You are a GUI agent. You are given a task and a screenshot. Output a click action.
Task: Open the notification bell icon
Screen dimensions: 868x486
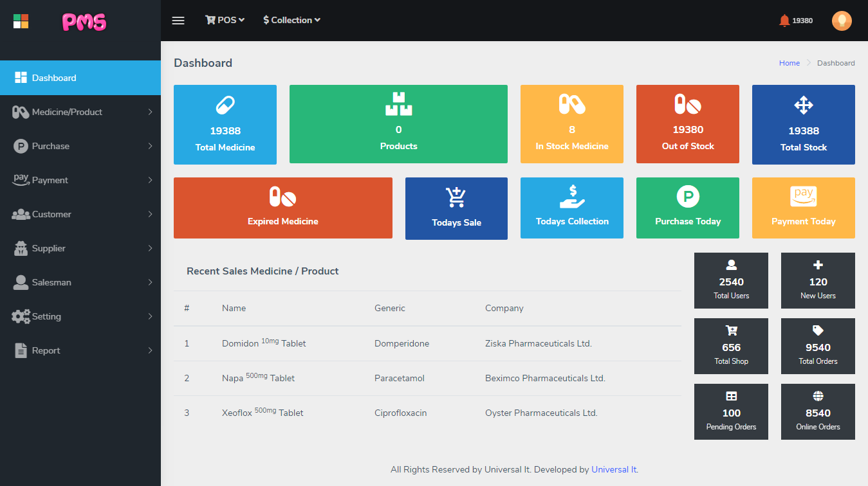[784, 21]
